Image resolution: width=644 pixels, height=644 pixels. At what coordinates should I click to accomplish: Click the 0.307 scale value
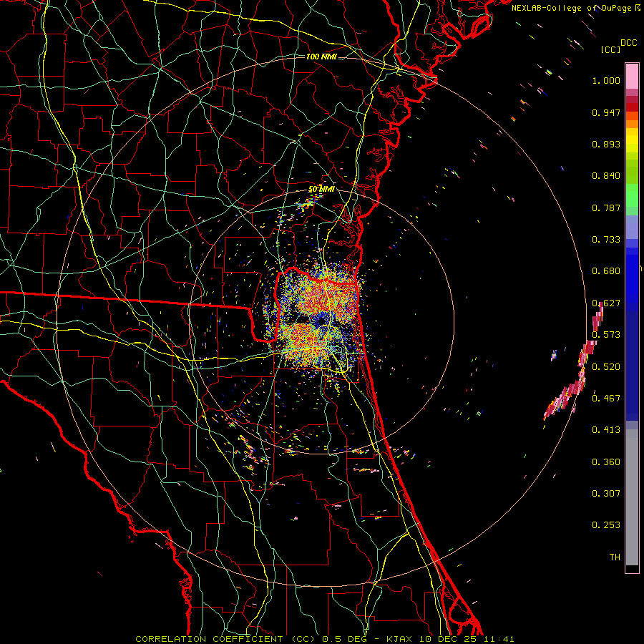[606, 493]
